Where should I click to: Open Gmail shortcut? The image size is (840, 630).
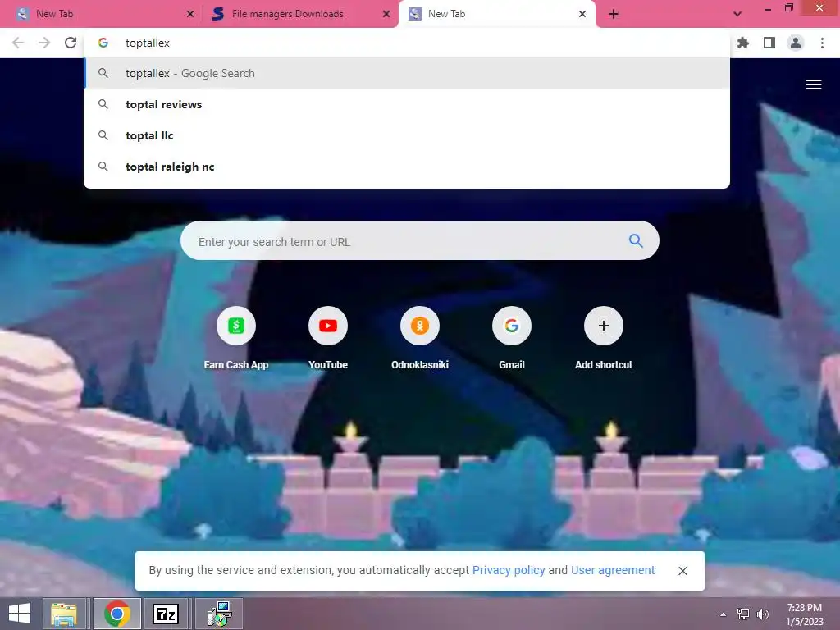click(512, 326)
